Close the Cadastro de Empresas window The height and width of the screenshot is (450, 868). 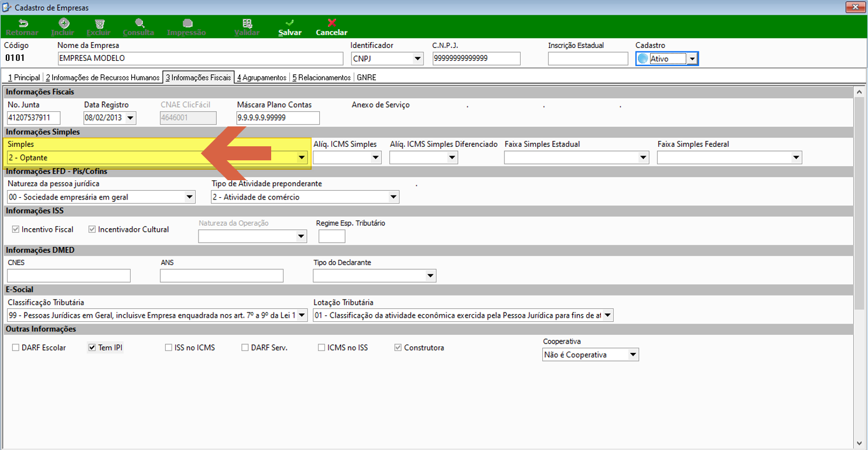(x=857, y=7)
